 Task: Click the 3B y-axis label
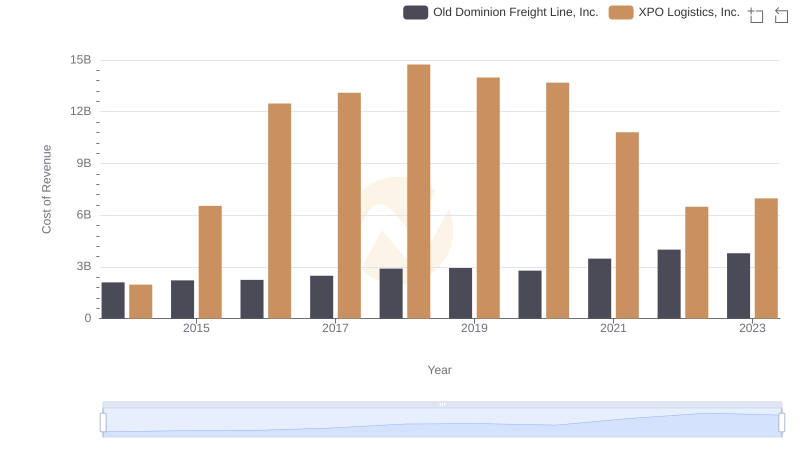point(84,266)
